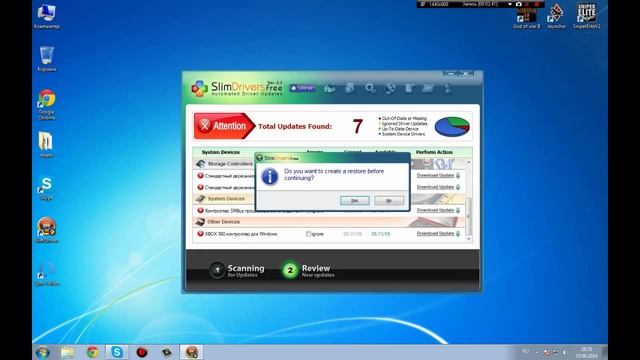Open the Sniper Elite V2 desktop shortcut
640x360 pixels.
587,17
